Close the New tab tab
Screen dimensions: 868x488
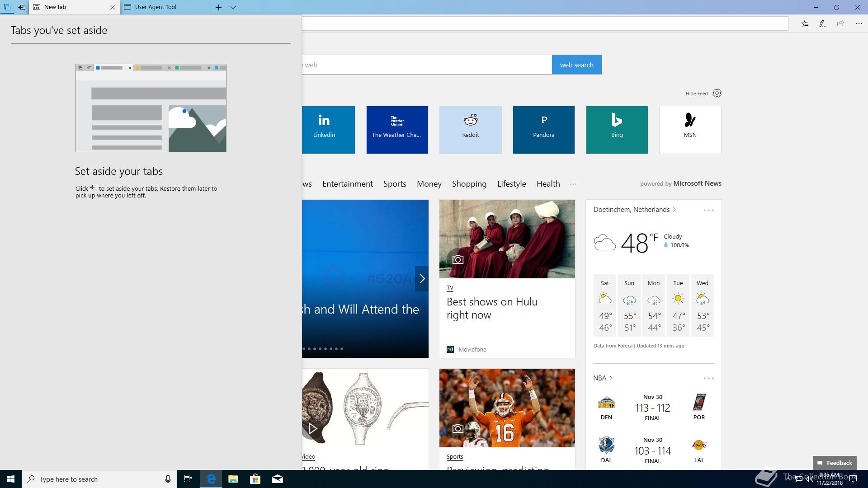click(x=113, y=7)
